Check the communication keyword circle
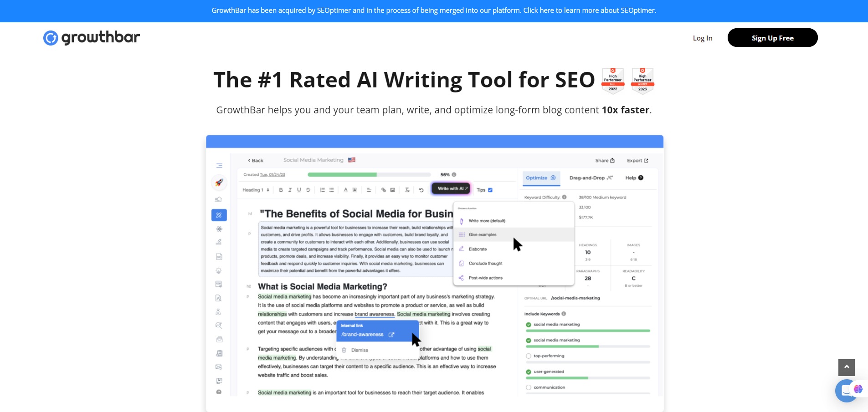Image resolution: width=868 pixels, height=412 pixels. [x=529, y=387]
